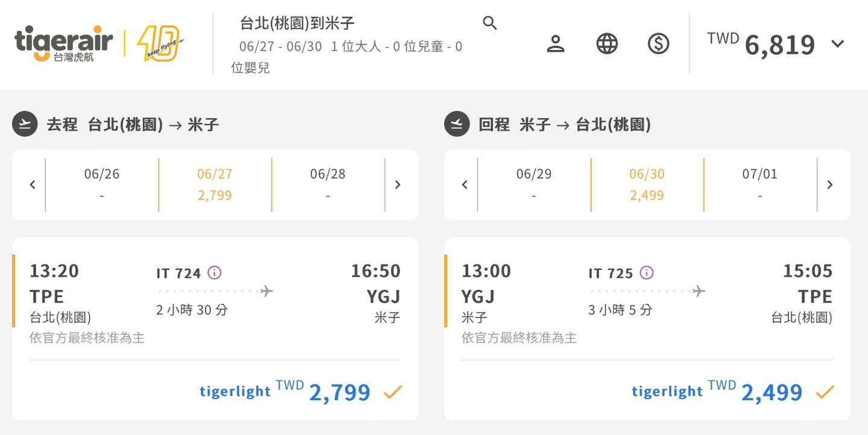The height and width of the screenshot is (435, 868).
Task: Expand the TWD 6,819 total price dropdown
Action: pos(838,44)
